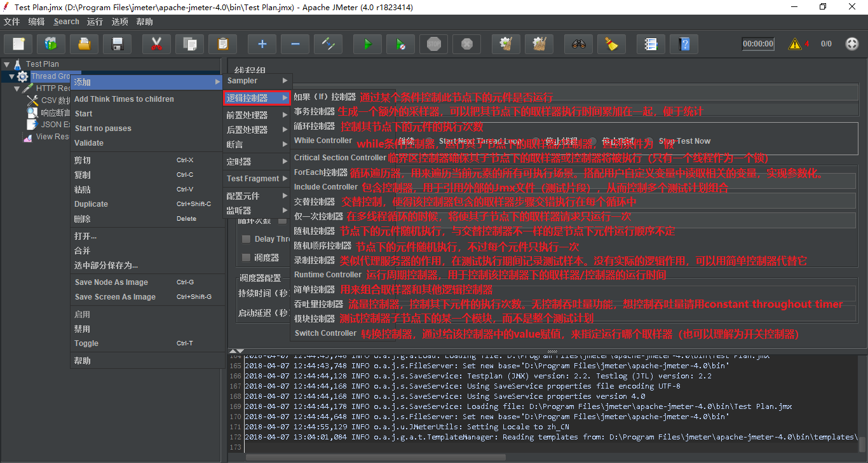This screenshot has height=463, width=868.
Task: Click the New test plan toolbar icon
Action: [x=18, y=44]
